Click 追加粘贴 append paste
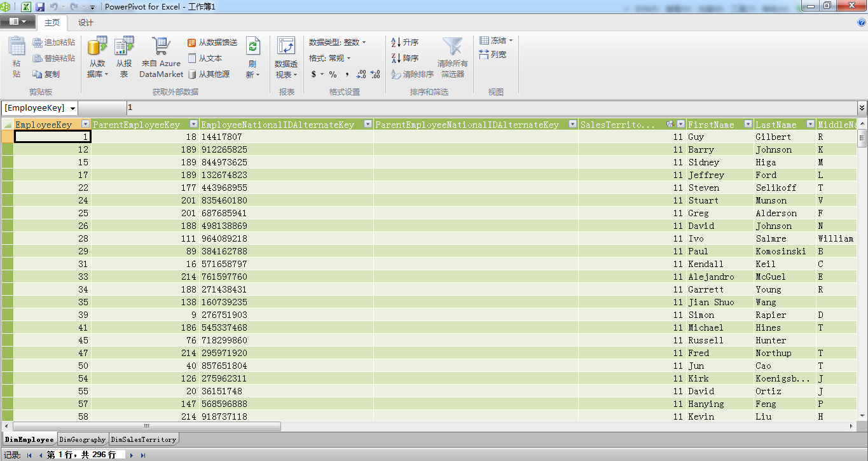Screen dimensions: 868x461 pyautogui.click(x=53, y=43)
